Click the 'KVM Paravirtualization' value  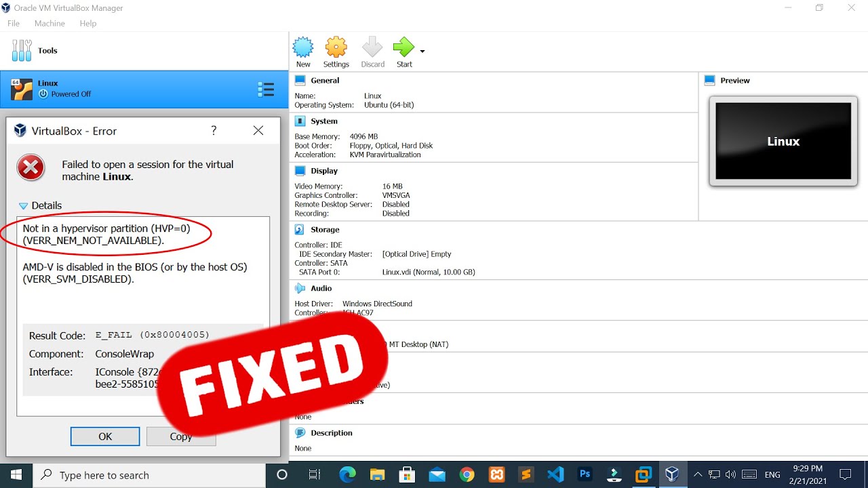tap(385, 155)
